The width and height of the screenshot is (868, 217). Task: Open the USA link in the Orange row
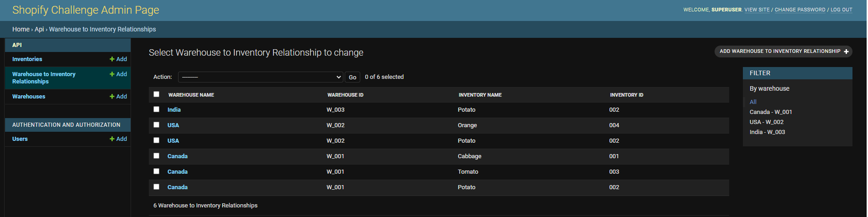point(173,125)
